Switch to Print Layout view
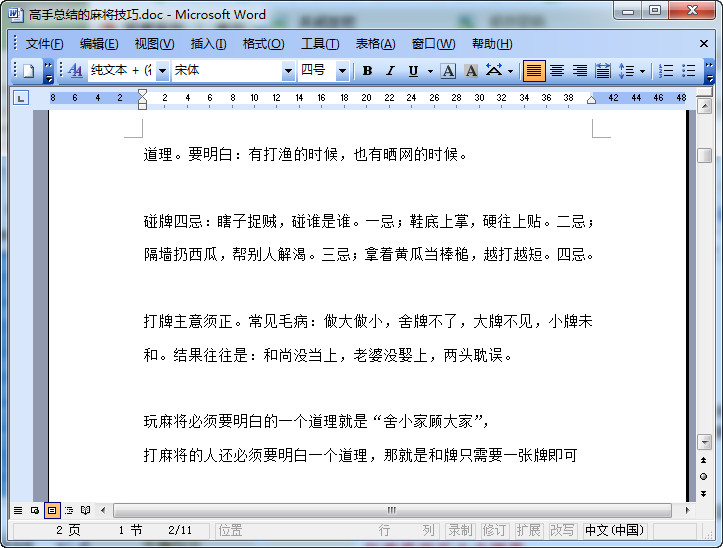Viewport: 723px width, 548px height. coord(52,510)
